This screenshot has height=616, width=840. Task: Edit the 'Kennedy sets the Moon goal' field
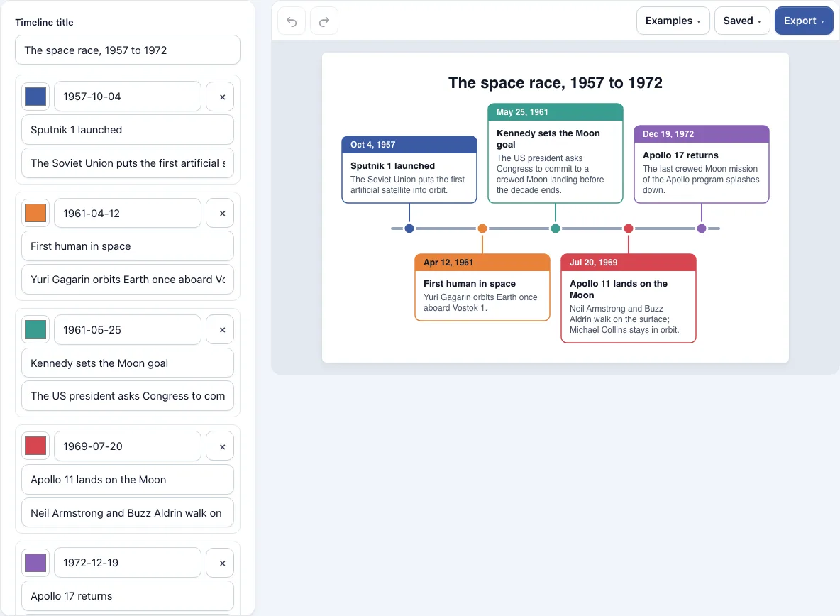[128, 363]
